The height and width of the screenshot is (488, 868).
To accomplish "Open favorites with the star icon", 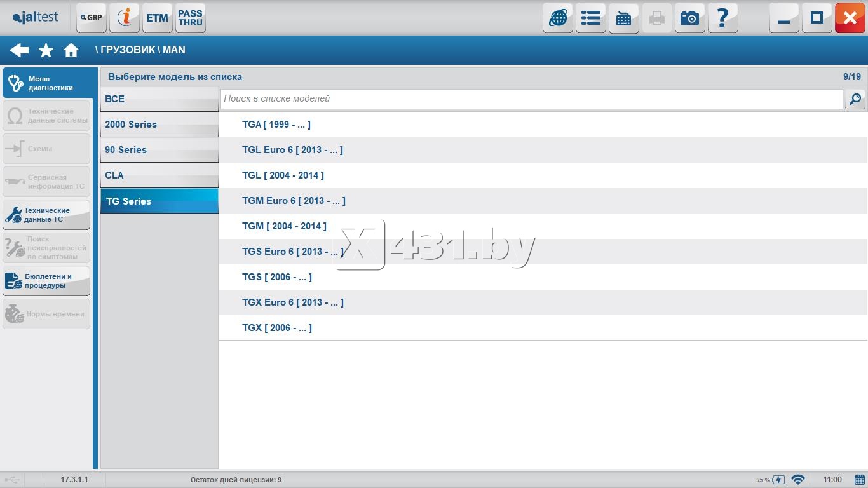I will (46, 50).
